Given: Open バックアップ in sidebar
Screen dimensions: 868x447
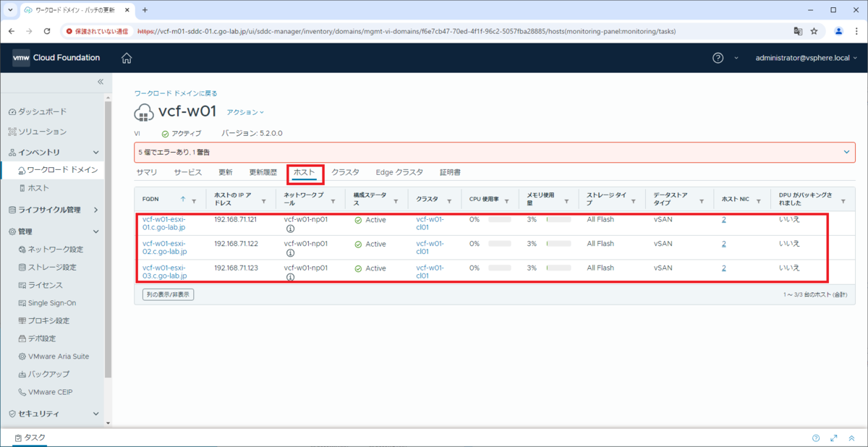Looking at the screenshot, I should (x=44, y=375).
